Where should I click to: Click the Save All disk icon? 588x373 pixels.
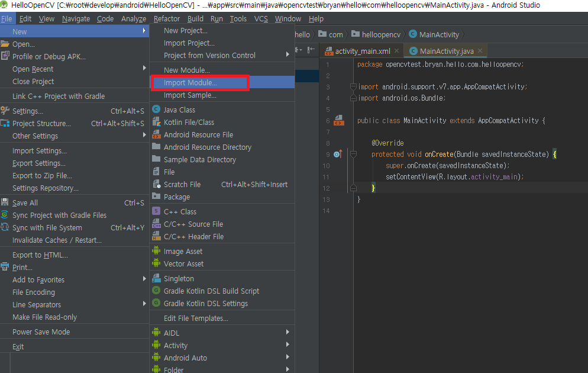tap(5, 202)
